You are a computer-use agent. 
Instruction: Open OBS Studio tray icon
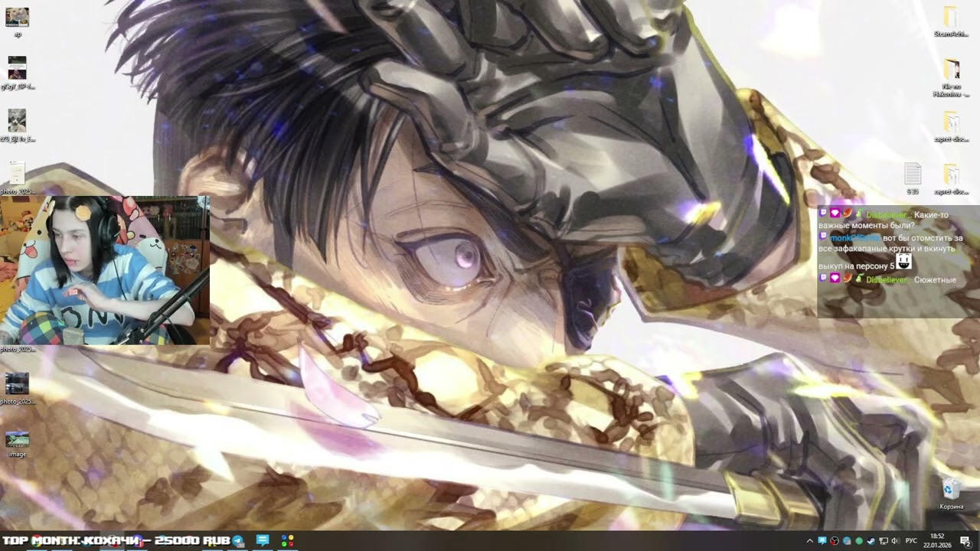(835, 541)
